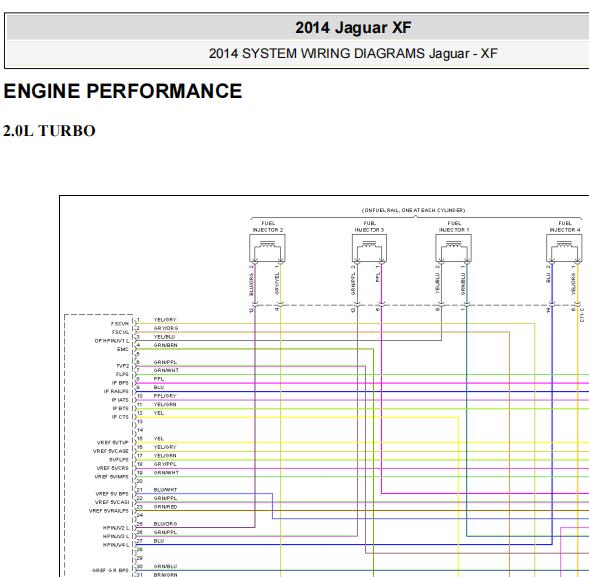589x577 pixels.
Task: Click the 'YEL/GRN' label at pin 11
Action: click(165, 405)
